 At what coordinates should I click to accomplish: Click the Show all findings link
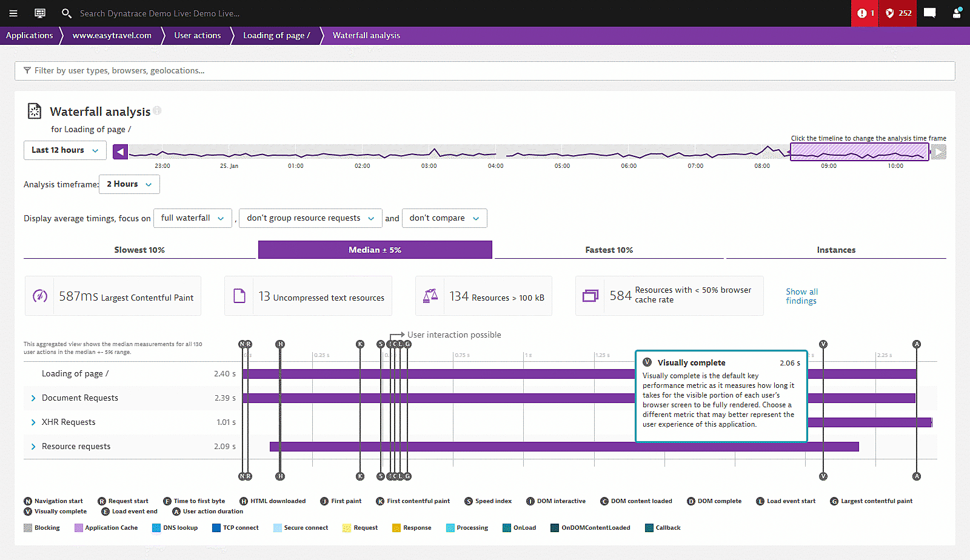pos(801,296)
